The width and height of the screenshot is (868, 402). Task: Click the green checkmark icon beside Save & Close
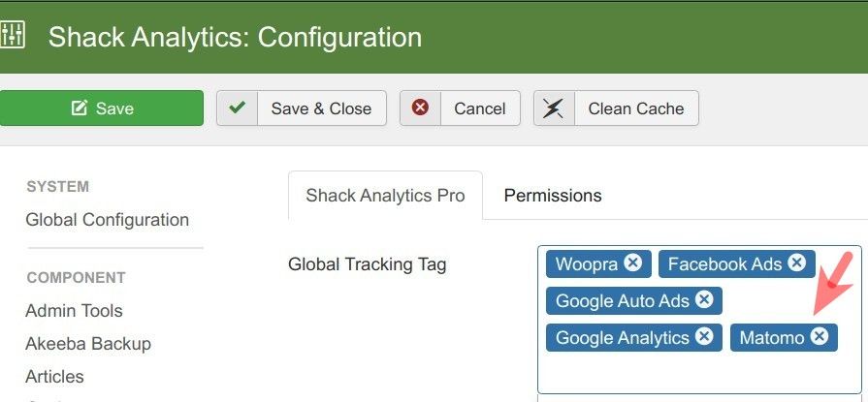point(237,108)
